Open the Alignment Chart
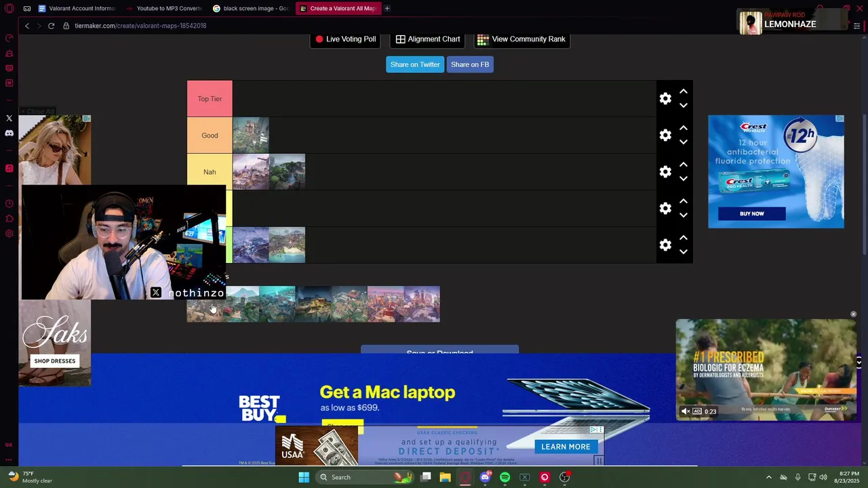 (428, 39)
